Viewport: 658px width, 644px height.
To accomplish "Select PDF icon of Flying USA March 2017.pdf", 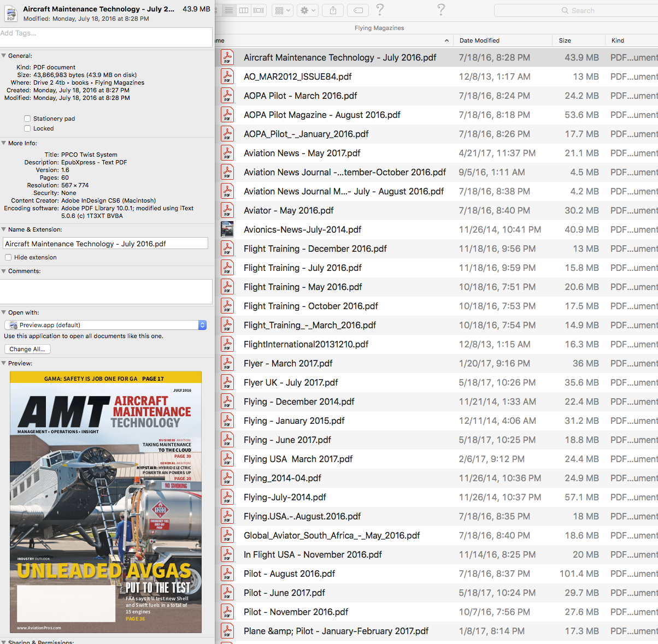I will point(227,459).
